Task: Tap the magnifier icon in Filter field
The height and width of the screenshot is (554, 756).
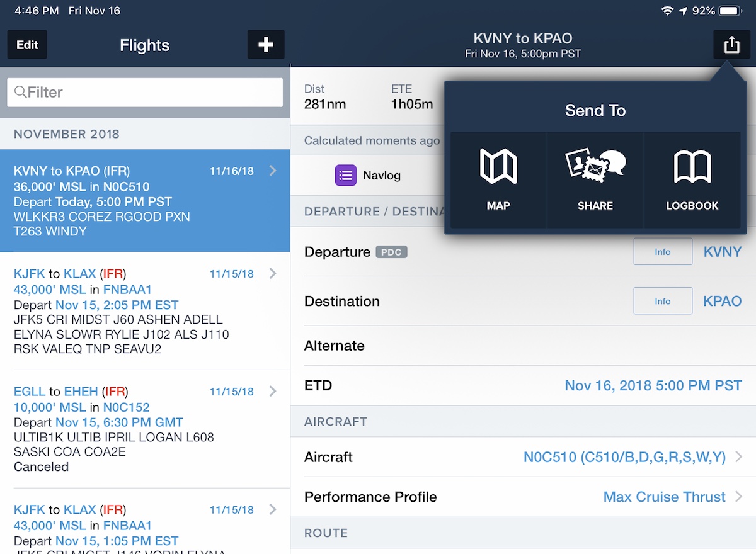Action: click(20, 92)
